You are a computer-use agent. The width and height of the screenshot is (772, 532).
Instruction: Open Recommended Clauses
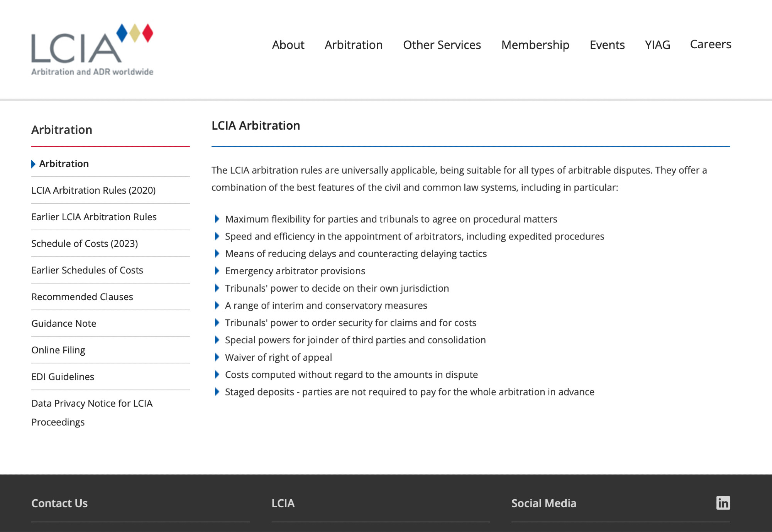coord(82,297)
